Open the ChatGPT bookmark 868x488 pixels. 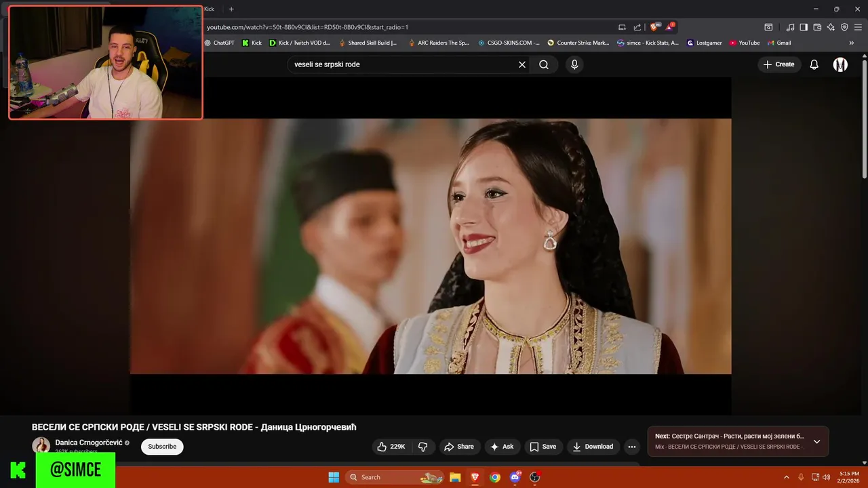tap(219, 43)
